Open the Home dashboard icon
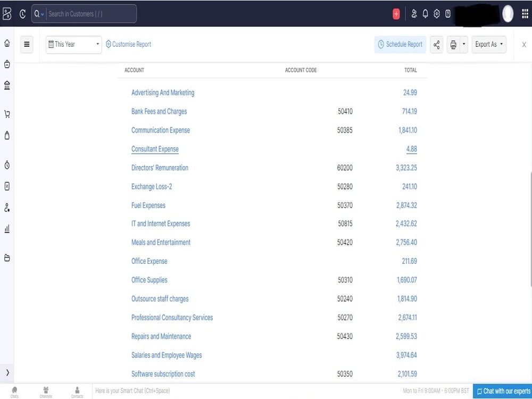The height and width of the screenshot is (399, 532). click(6, 43)
